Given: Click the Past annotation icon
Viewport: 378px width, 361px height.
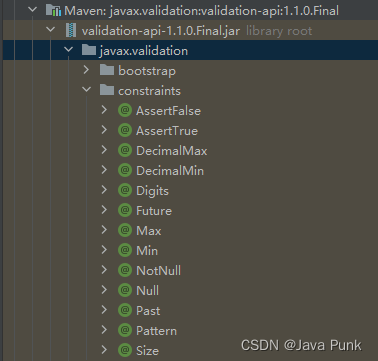Looking at the screenshot, I should pos(125,310).
